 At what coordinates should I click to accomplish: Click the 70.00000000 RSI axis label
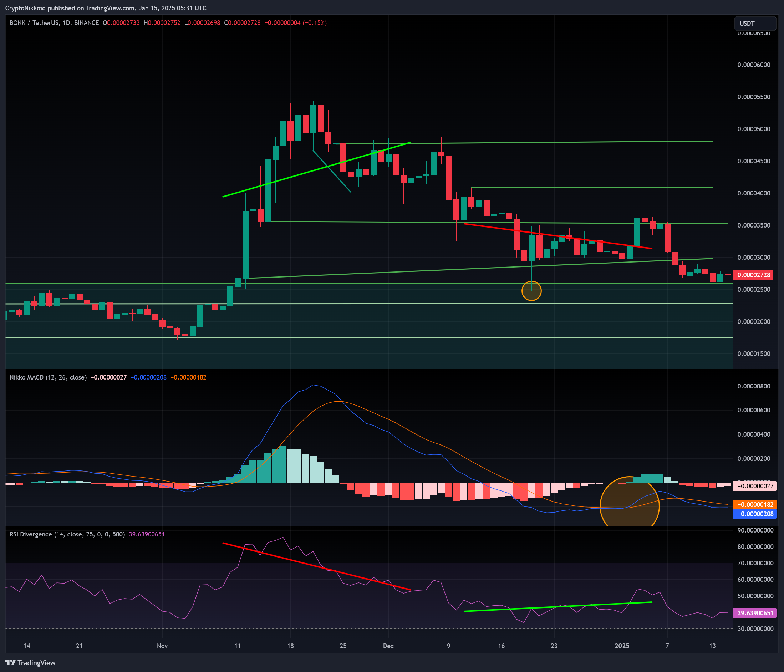pos(755,563)
